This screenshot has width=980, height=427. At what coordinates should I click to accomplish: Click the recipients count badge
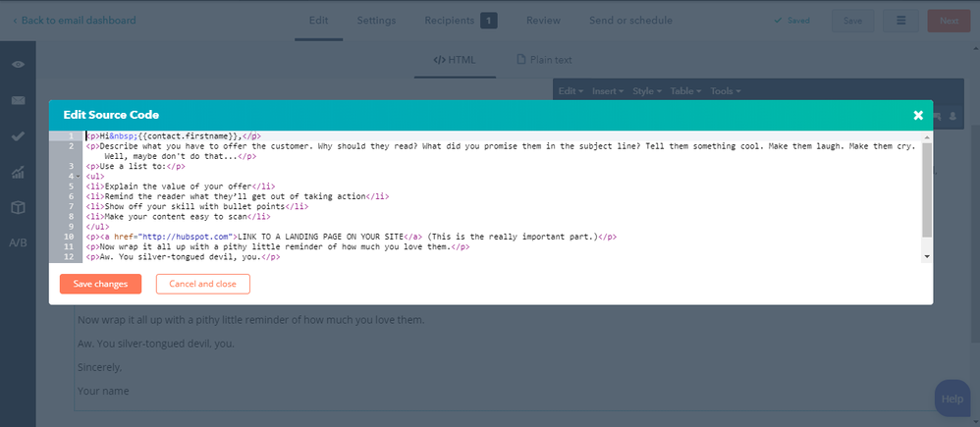click(489, 21)
